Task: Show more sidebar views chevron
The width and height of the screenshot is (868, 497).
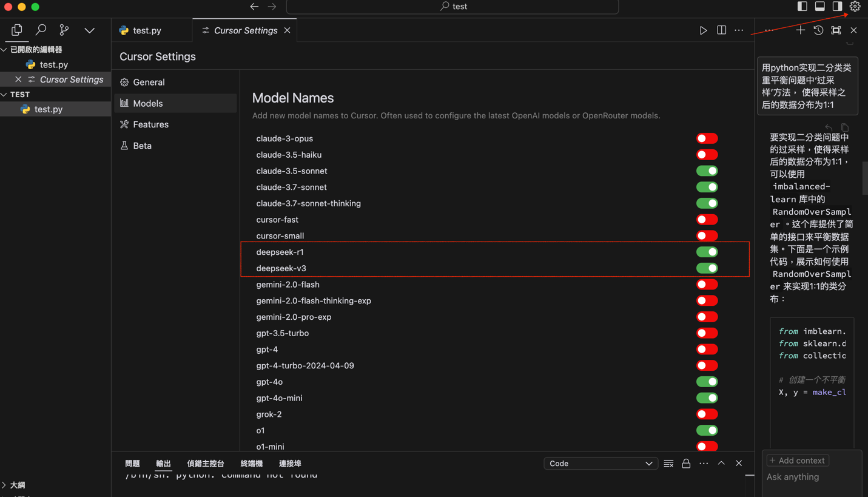Action: tap(89, 30)
